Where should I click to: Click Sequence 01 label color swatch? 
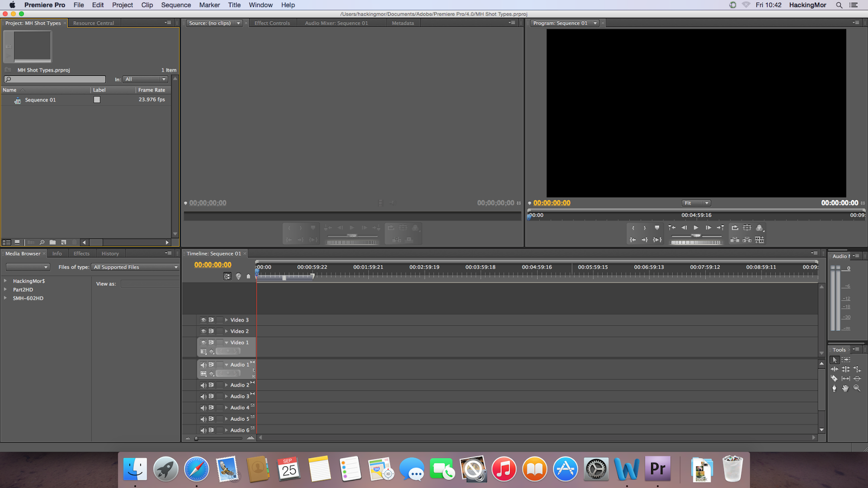[x=97, y=100]
